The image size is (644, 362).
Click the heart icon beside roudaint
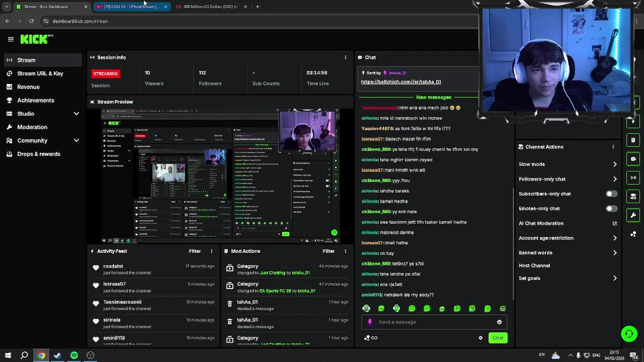(96, 267)
